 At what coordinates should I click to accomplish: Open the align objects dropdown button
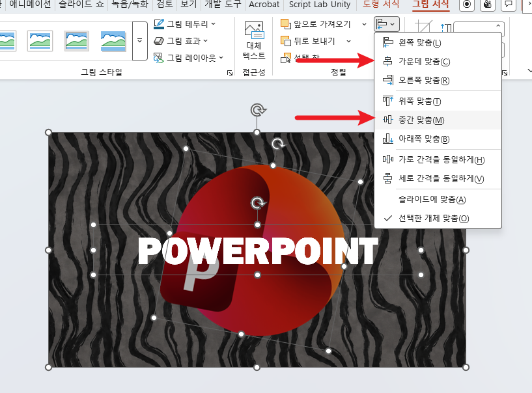point(386,24)
